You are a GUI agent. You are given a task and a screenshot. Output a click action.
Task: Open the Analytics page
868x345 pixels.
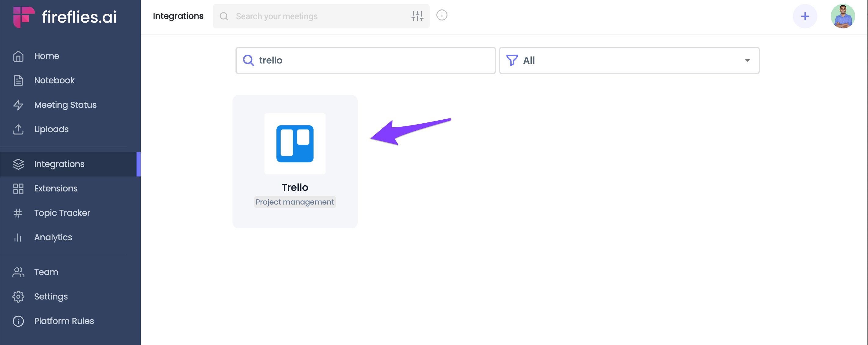[x=53, y=237]
